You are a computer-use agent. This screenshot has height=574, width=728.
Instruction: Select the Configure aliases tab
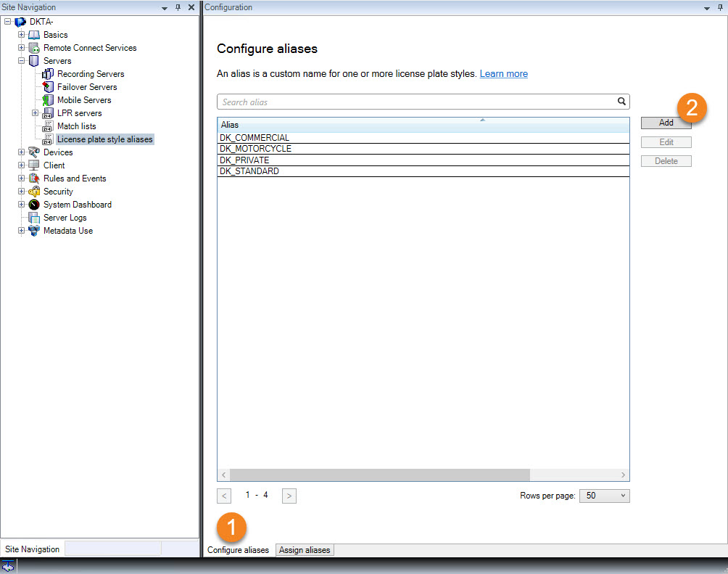coord(238,550)
